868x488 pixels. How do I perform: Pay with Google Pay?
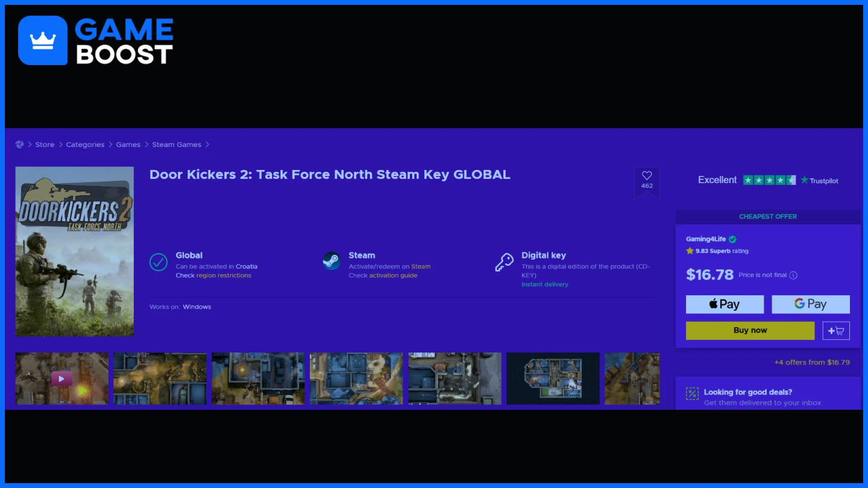tap(811, 304)
